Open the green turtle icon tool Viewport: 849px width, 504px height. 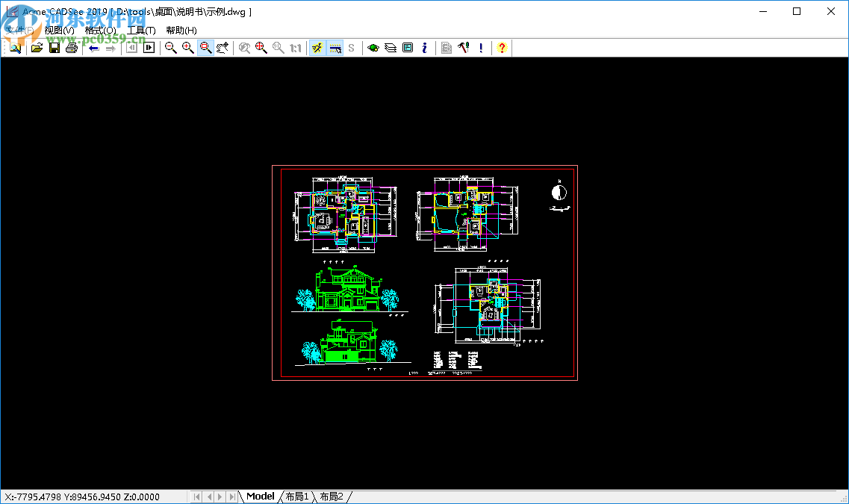373,49
